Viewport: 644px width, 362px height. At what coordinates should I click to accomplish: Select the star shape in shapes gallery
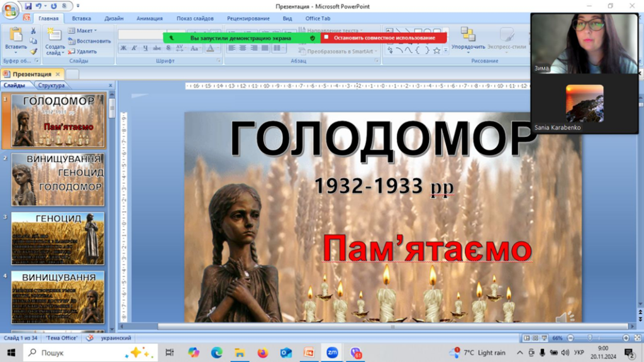click(x=436, y=50)
